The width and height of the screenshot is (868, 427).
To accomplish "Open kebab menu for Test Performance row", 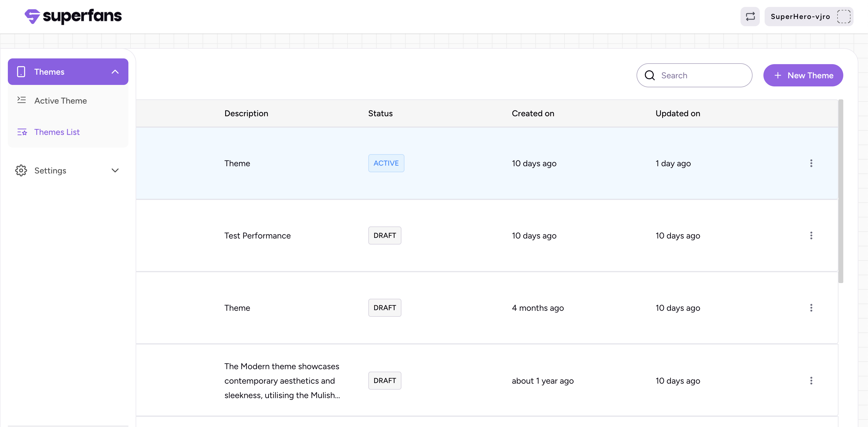I will coord(811,235).
